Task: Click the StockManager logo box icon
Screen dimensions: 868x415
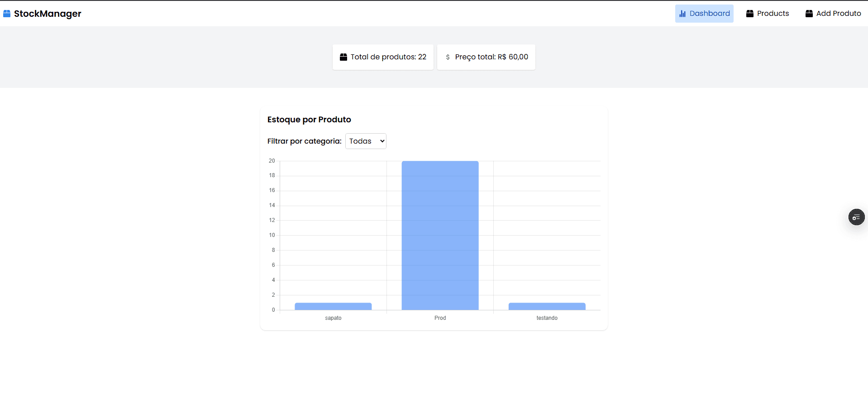Action: pos(7,13)
